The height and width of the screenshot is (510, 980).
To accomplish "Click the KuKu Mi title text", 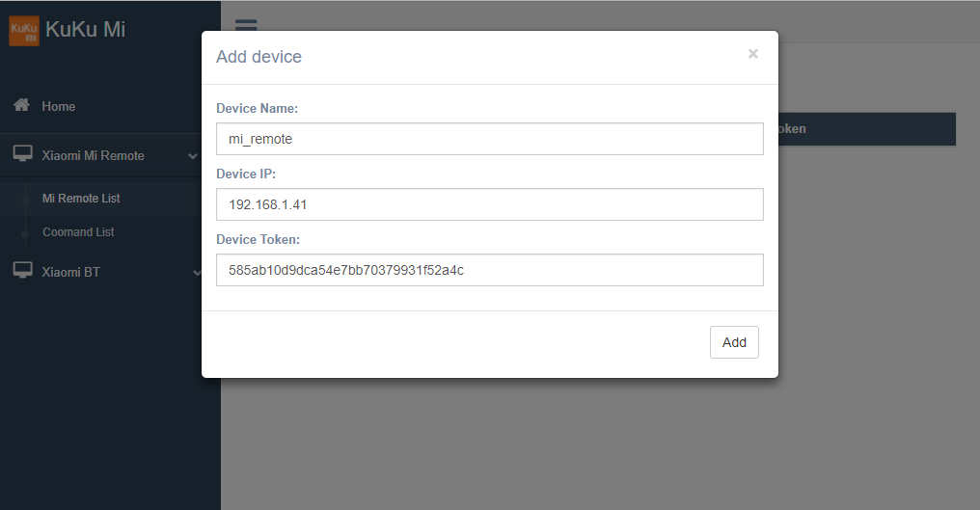I will pyautogui.click(x=85, y=30).
